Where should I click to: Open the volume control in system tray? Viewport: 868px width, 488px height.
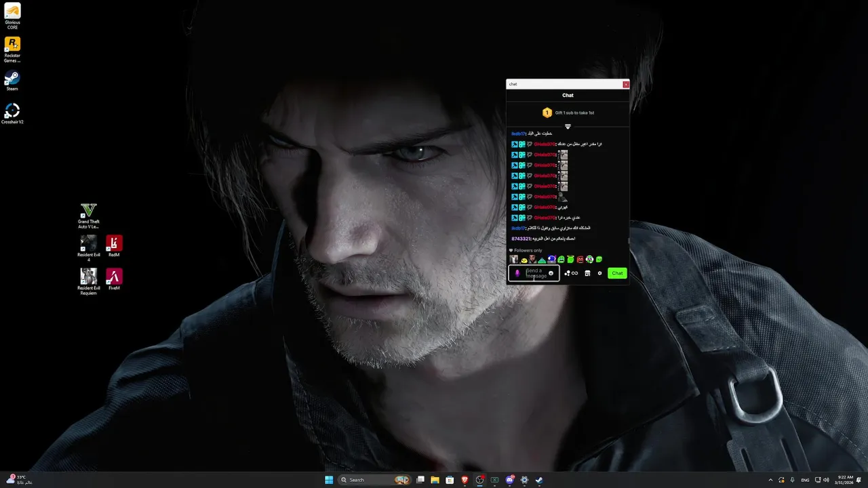click(826, 480)
